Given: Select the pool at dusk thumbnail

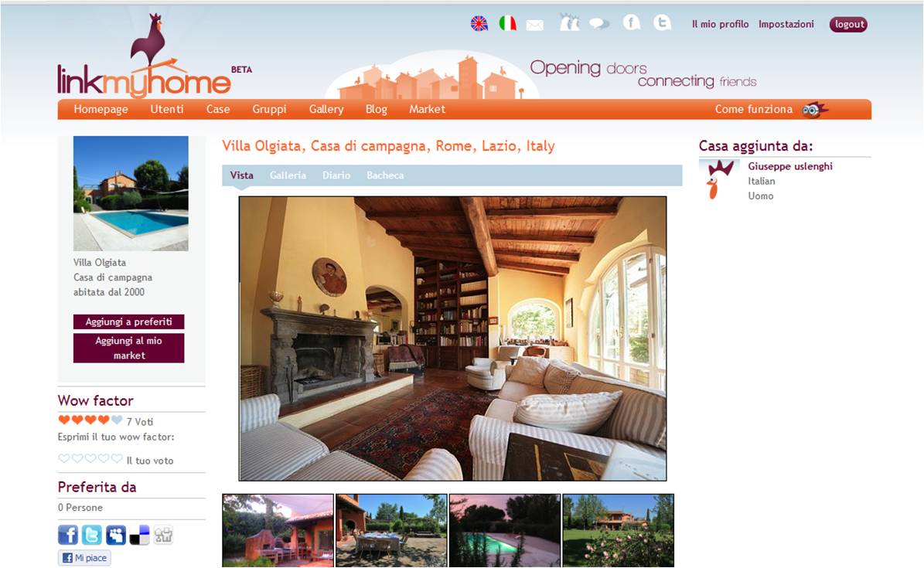Looking at the screenshot, I should click(x=505, y=530).
